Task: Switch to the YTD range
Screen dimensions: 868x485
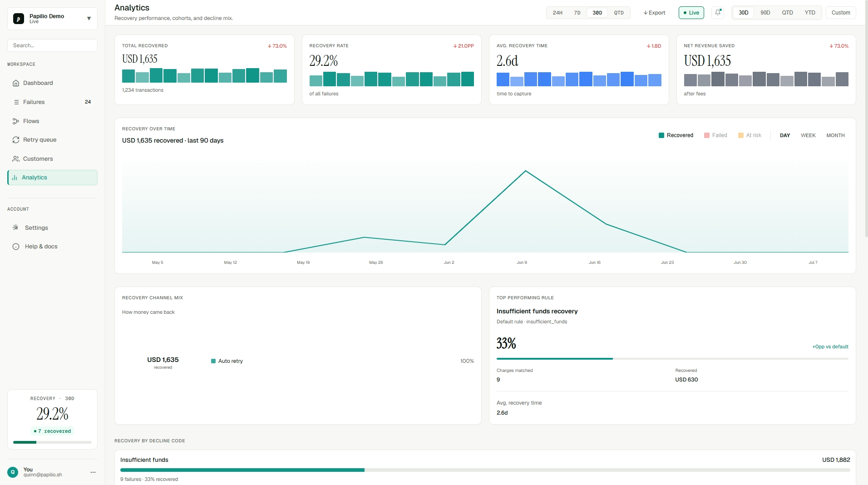Action: 810,13
